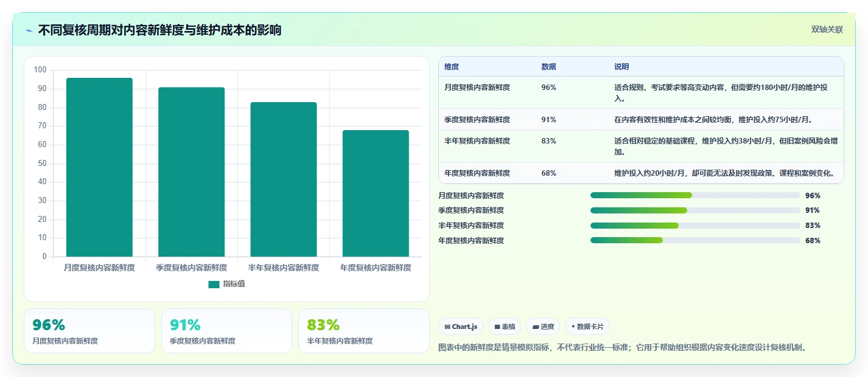868x377 pixels.
Task: Click the y-axis value 50 on the chart
Action: click(43, 163)
